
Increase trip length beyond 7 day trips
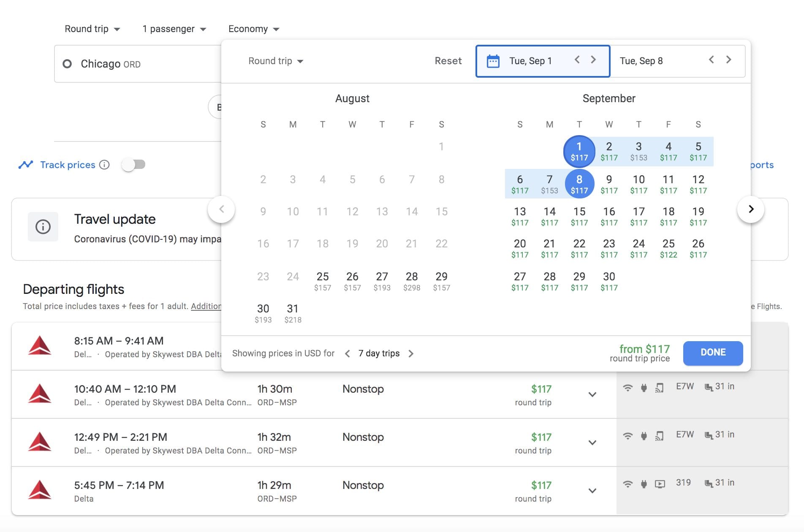(x=411, y=354)
